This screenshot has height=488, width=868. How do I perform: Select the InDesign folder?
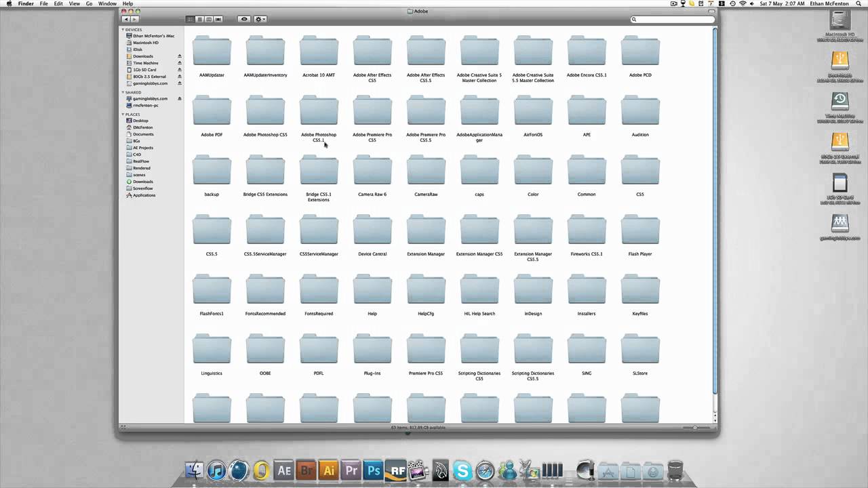click(533, 289)
